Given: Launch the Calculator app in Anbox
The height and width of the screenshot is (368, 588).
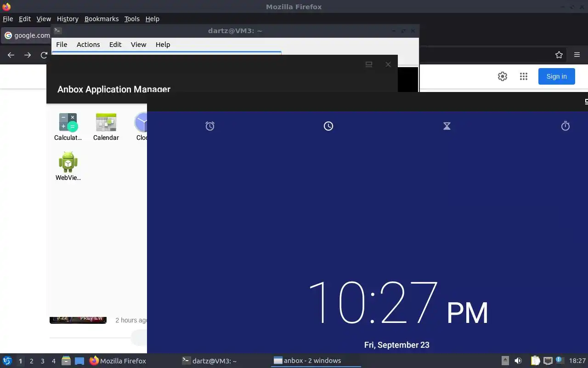Looking at the screenshot, I should (x=68, y=127).
